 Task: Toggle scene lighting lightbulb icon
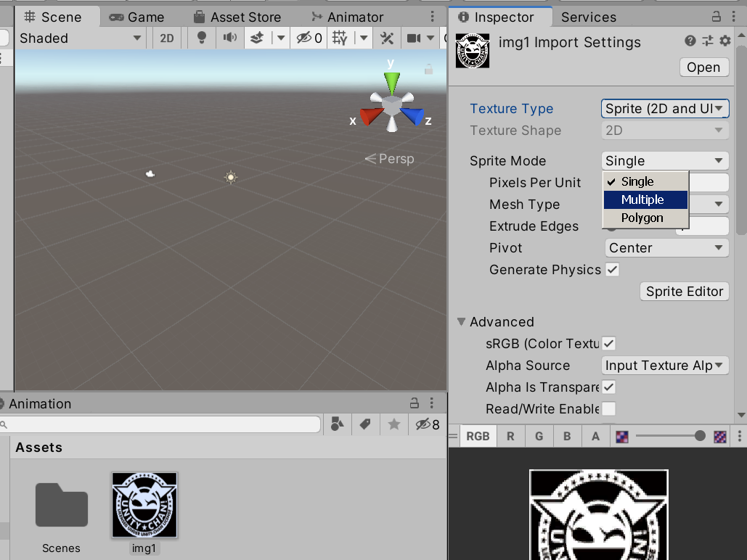pos(202,38)
